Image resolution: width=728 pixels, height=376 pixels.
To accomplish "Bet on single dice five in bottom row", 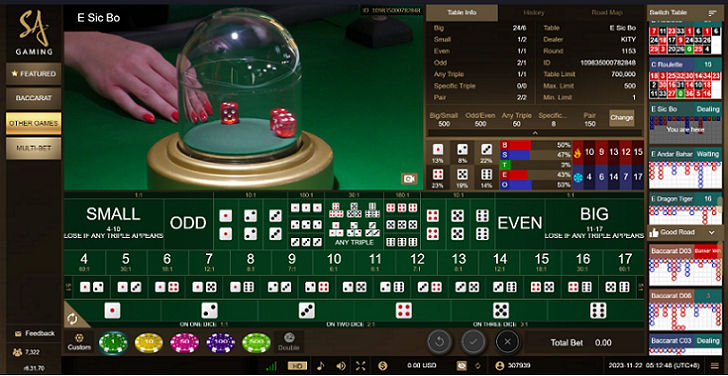I will [x=500, y=311].
